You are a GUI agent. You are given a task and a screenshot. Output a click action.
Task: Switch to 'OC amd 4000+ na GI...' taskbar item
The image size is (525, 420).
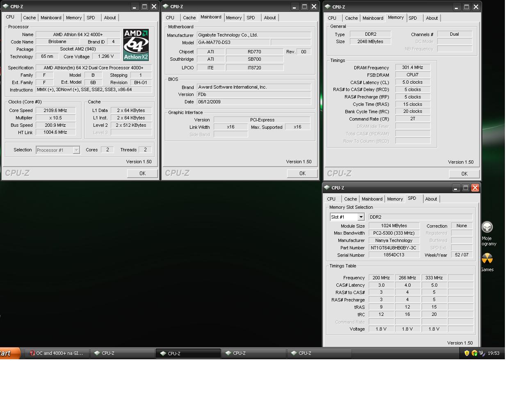click(56, 353)
